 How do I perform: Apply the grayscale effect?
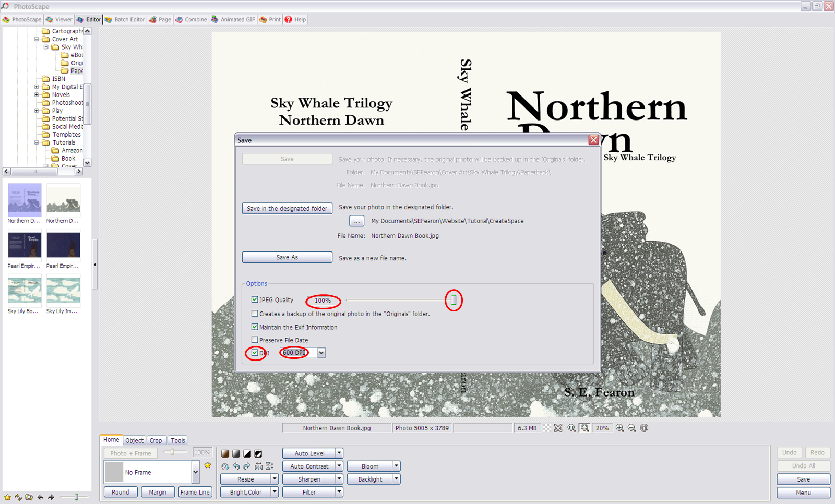point(236,453)
